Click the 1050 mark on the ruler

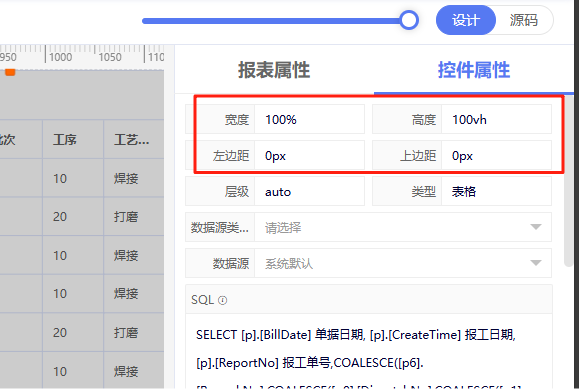coord(110,57)
